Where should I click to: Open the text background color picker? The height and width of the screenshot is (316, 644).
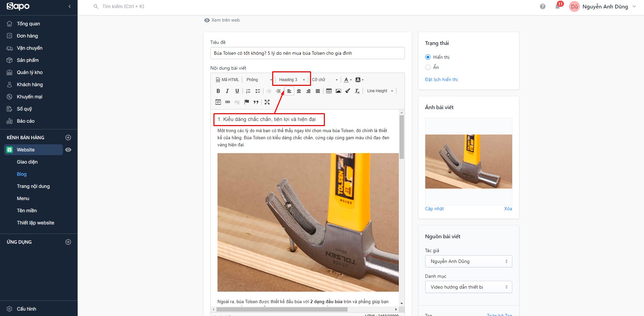[359, 80]
